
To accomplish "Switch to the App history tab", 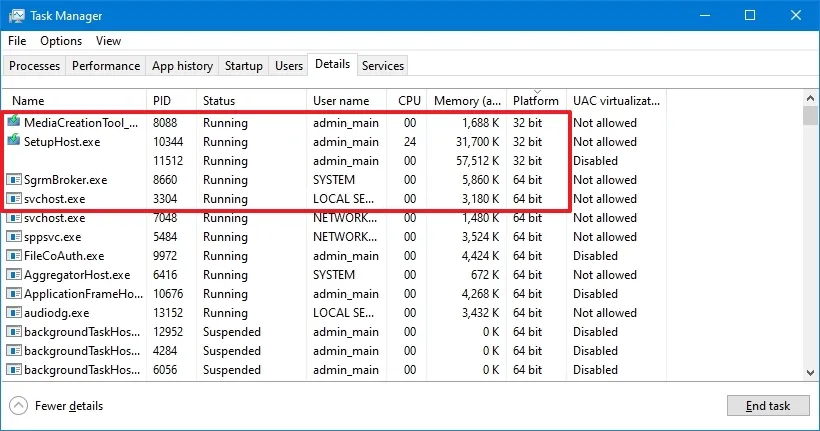I will tap(182, 66).
